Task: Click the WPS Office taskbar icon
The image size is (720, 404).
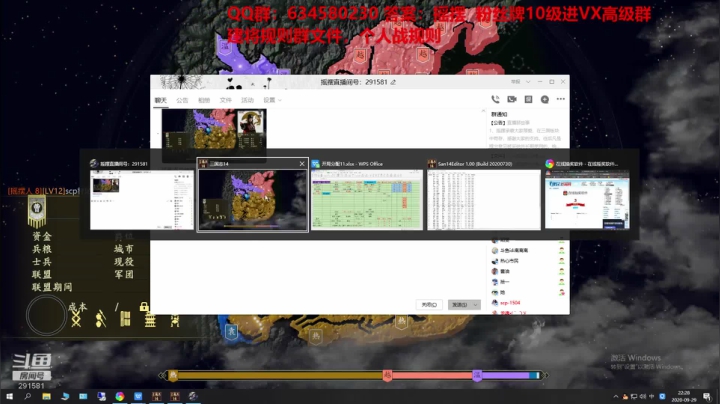Action: tap(138, 396)
